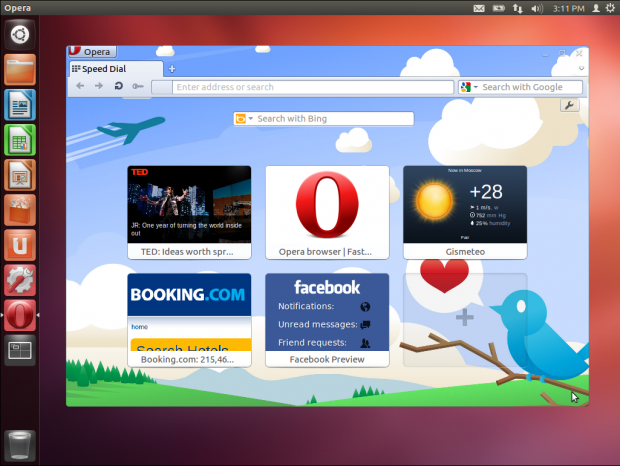This screenshot has width=620, height=466.
Task: Open System Settings from launcher
Action: [20, 280]
